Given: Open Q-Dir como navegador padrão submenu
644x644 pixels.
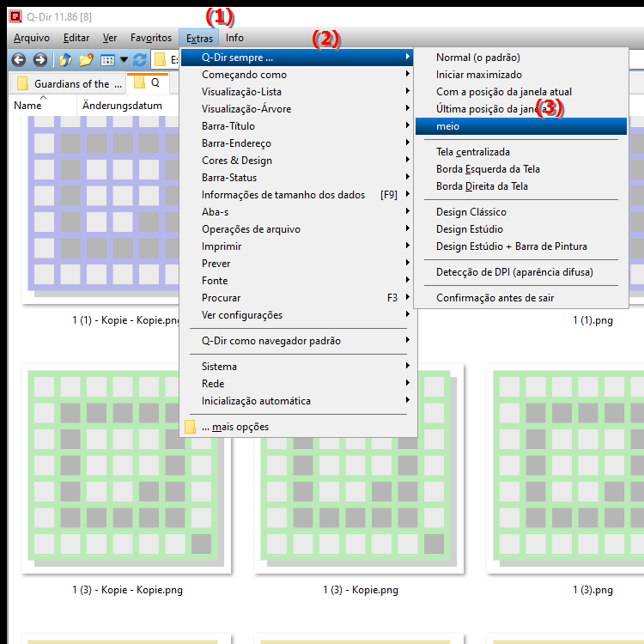Looking at the screenshot, I should tap(296, 341).
